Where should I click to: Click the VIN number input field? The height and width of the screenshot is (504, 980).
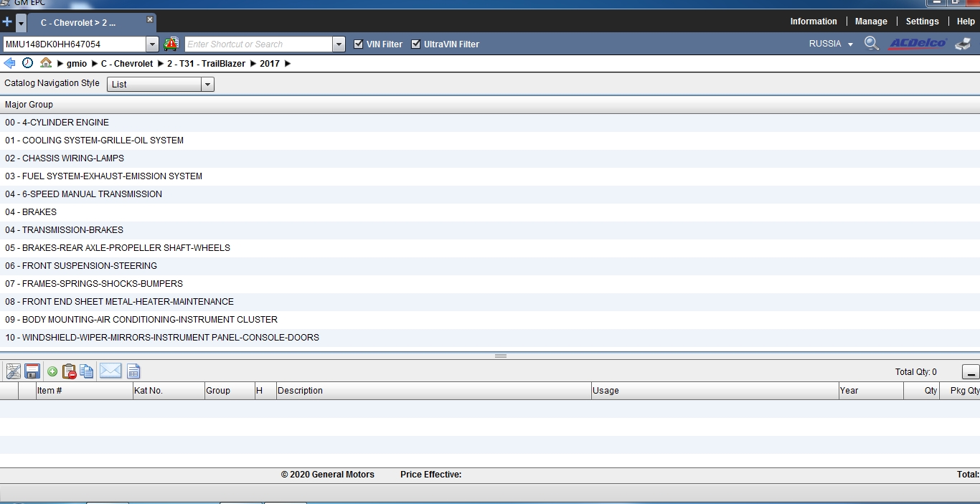75,44
